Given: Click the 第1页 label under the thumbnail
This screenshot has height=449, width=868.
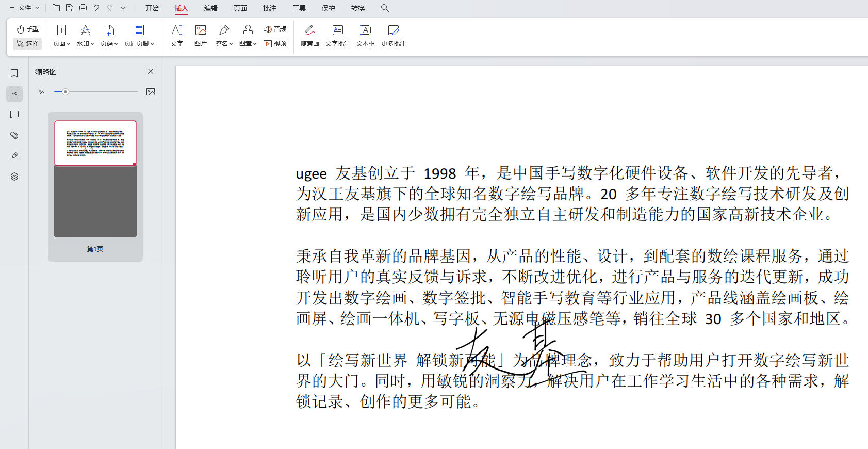Looking at the screenshot, I should 95,249.
